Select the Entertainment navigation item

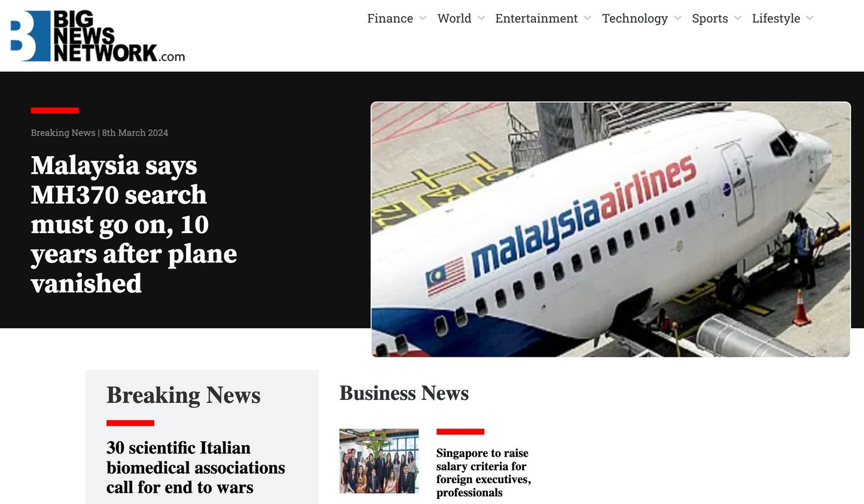(536, 19)
